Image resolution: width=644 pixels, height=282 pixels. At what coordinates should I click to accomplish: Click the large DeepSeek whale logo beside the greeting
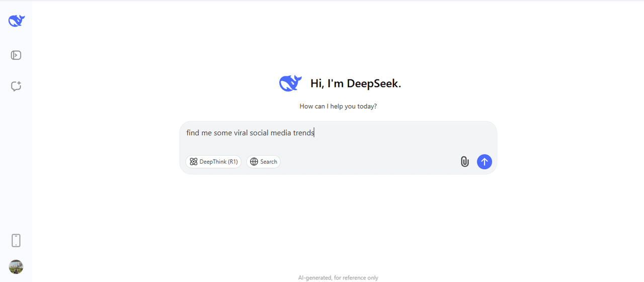pyautogui.click(x=290, y=83)
